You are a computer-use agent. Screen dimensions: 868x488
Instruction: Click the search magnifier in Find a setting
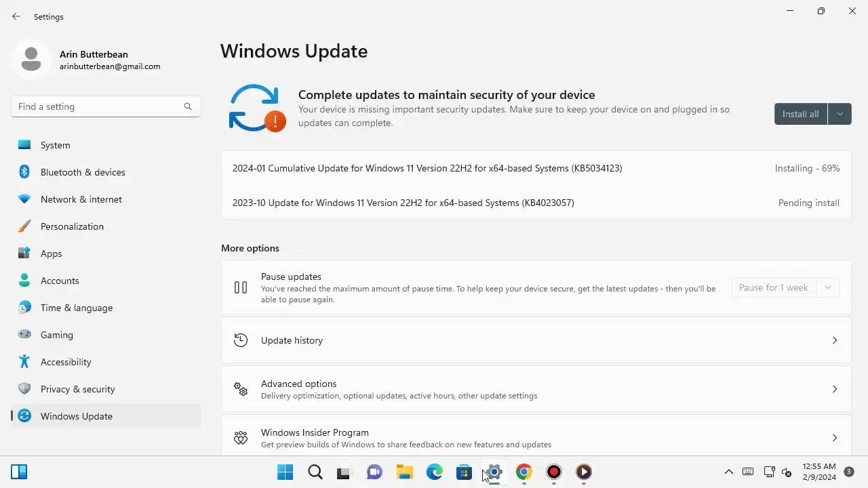click(x=188, y=106)
